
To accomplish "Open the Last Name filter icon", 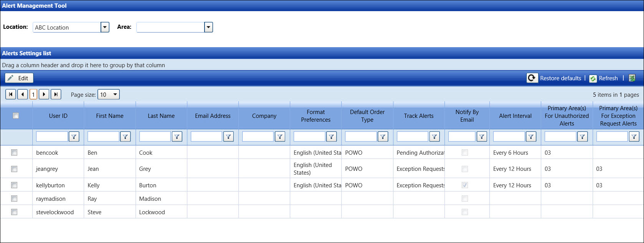I will click(177, 137).
